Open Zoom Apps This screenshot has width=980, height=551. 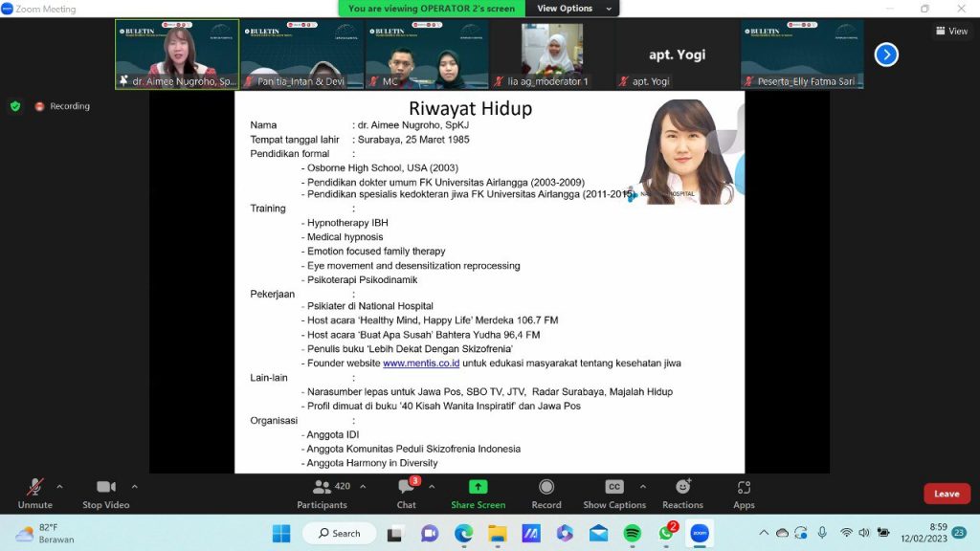click(744, 493)
